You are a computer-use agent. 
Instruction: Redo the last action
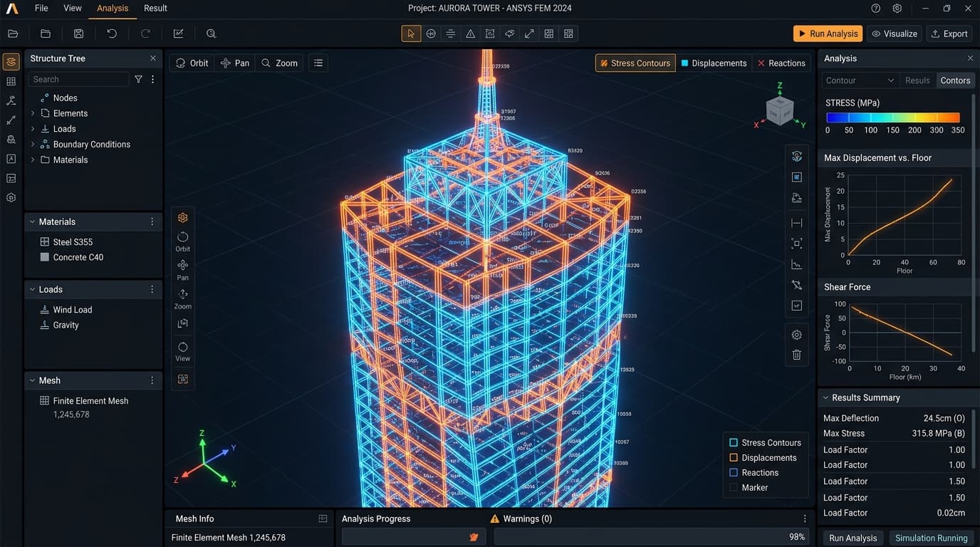coord(145,33)
